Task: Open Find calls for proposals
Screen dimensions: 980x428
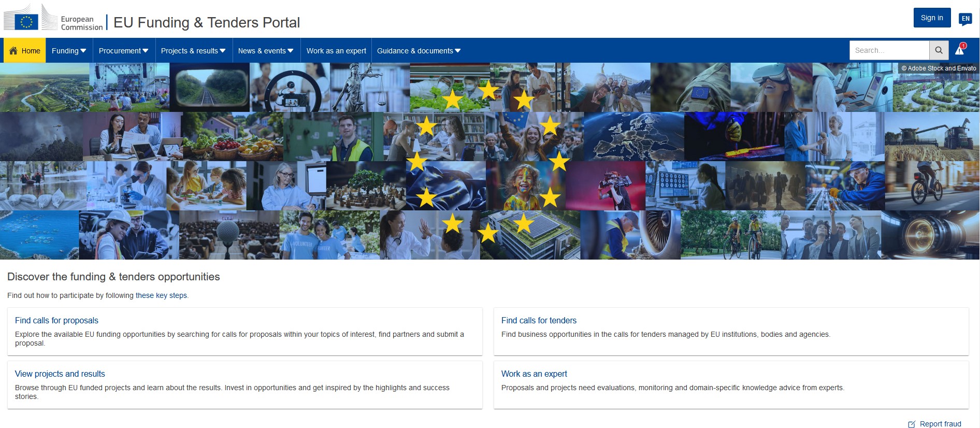Action: [56, 320]
